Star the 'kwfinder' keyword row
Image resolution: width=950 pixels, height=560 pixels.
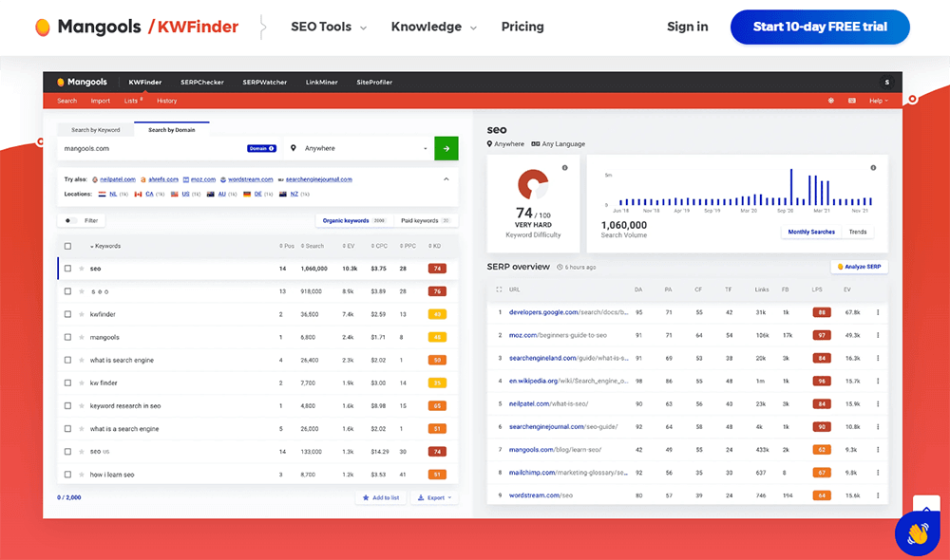click(x=81, y=314)
